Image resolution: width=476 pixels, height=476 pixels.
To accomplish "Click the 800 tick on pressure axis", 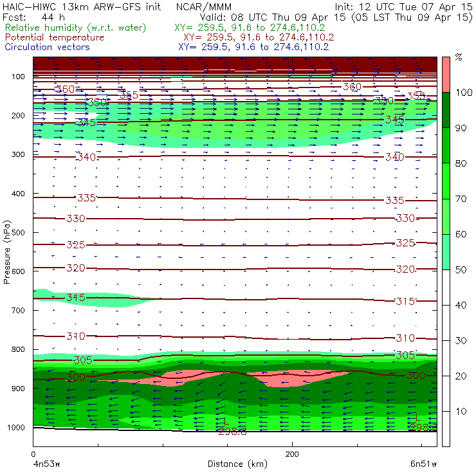I will click(18, 349).
